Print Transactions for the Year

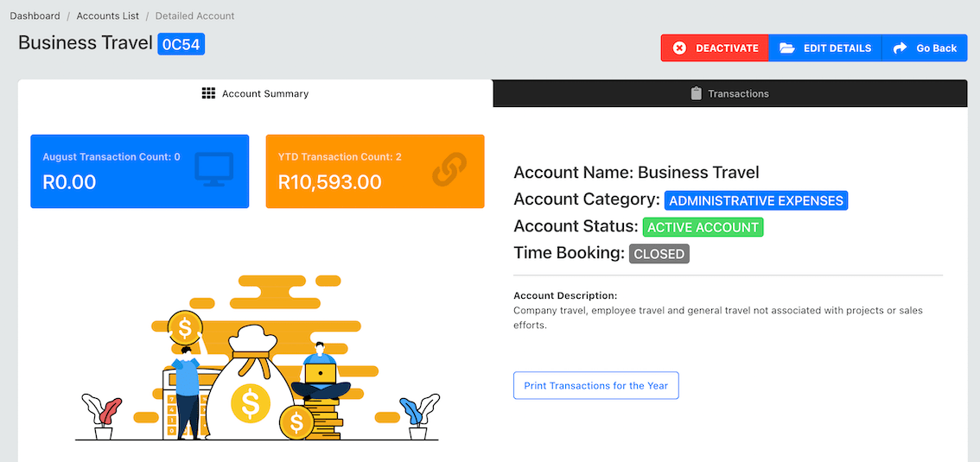[595, 386]
